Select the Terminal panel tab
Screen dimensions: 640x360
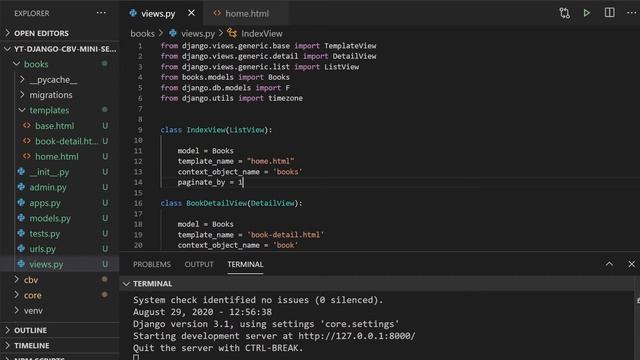[x=245, y=264]
